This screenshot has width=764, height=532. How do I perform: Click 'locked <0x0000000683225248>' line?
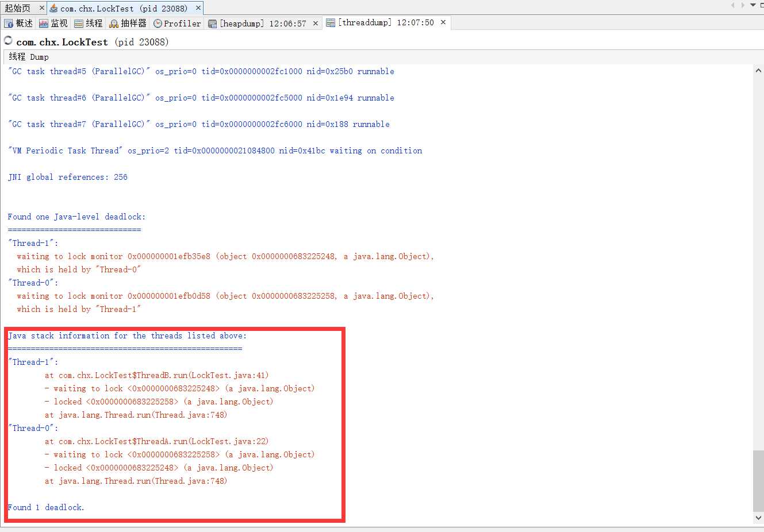(x=159, y=468)
